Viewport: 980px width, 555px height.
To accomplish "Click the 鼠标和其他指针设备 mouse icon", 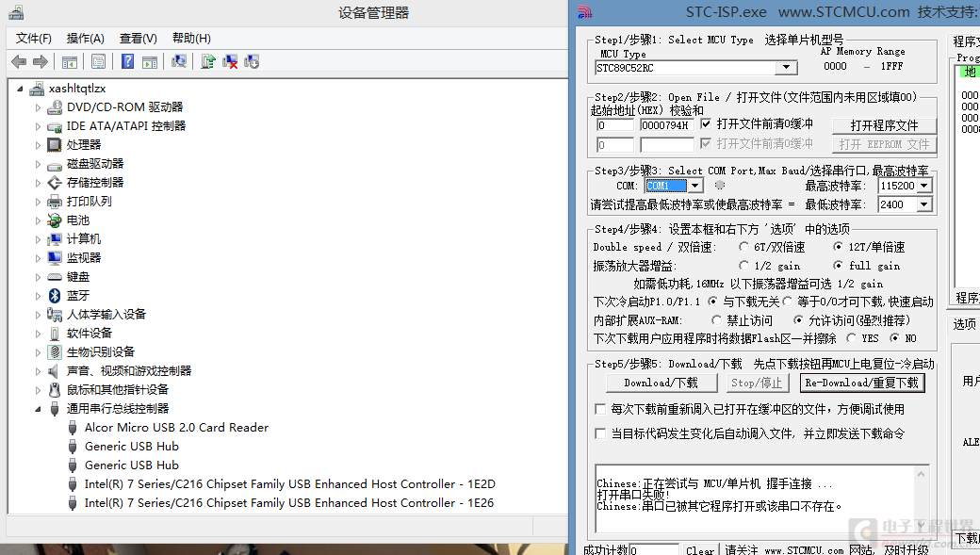I will [x=55, y=390].
